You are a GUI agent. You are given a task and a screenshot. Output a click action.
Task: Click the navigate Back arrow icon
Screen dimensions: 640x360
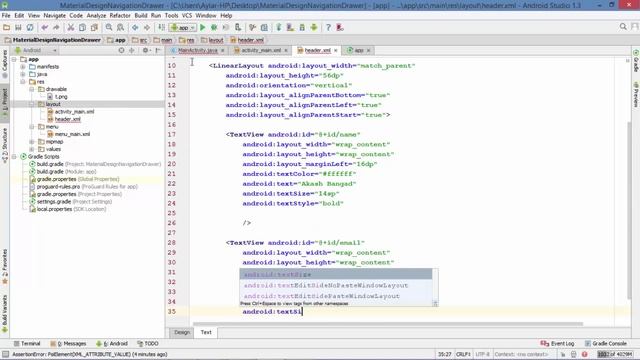[x=135, y=27]
